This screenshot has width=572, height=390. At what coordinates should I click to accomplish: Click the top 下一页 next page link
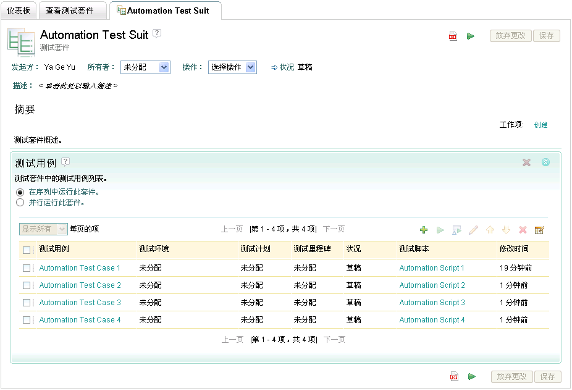(334, 229)
